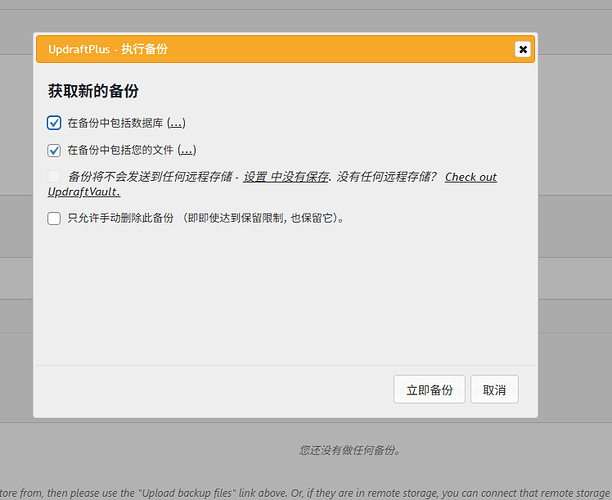
Task: Click the dialog title UpdraftPlus - 执行备份
Action: [x=108, y=49]
